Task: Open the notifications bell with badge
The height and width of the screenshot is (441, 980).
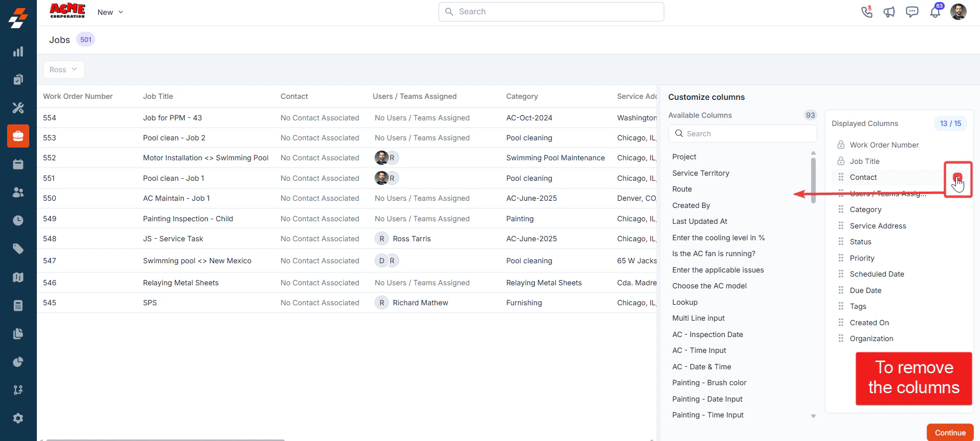Action: (935, 11)
